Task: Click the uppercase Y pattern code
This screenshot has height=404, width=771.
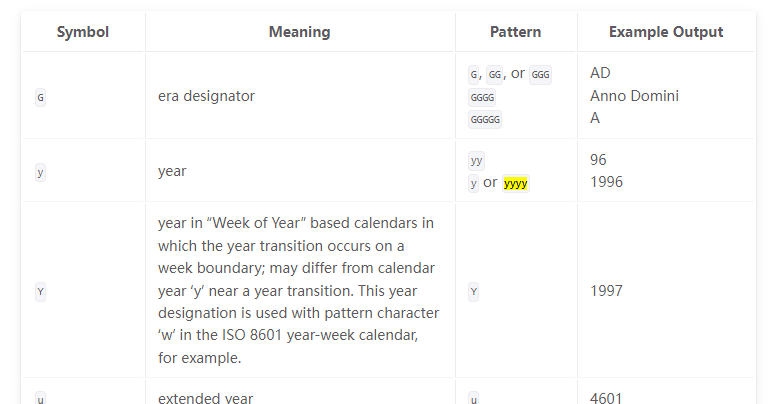Action: [474, 292]
